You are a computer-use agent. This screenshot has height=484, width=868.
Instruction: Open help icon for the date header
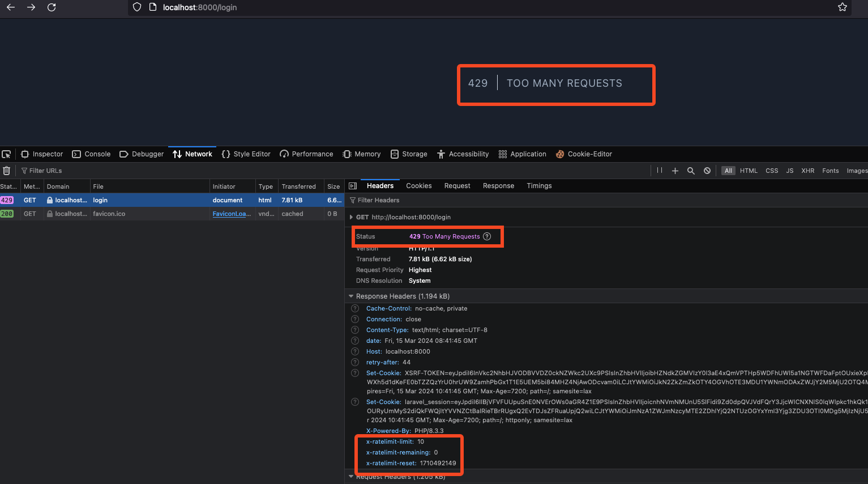(x=355, y=341)
